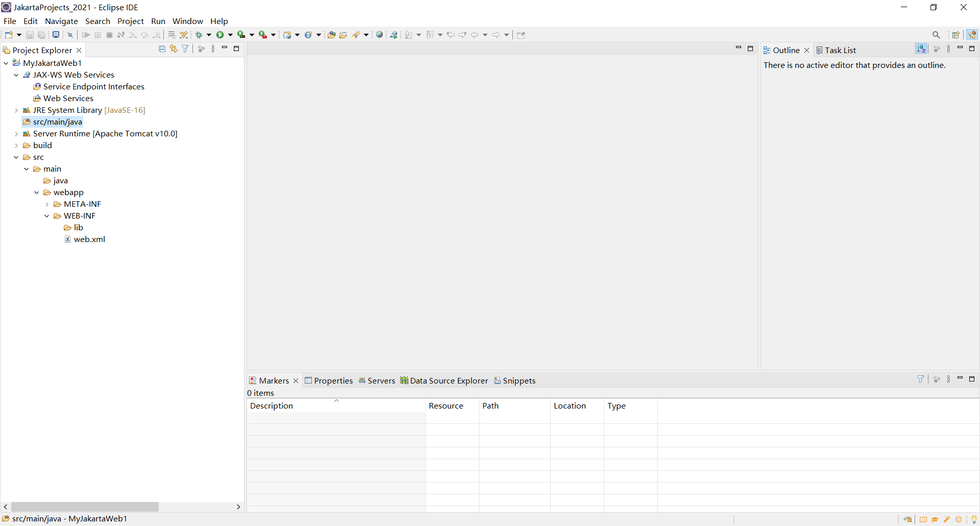Click the Save icon in toolbar
Screen dimensions: 980x526
pyautogui.click(x=30, y=35)
